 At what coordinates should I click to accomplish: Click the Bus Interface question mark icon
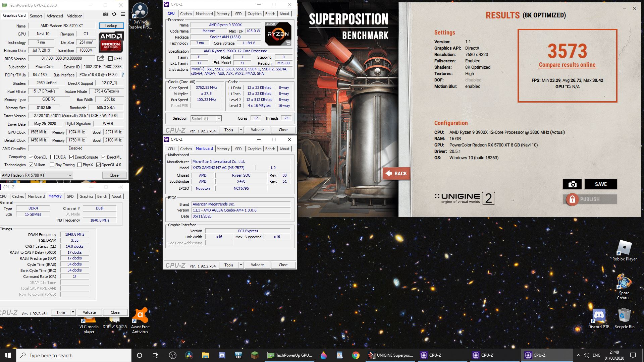point(122,75)
